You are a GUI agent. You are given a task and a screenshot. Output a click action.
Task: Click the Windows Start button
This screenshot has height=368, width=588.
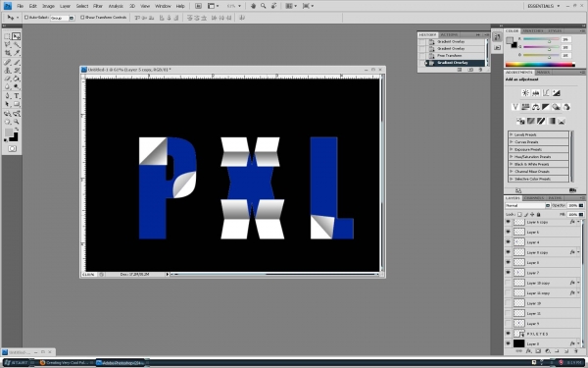click(x=16, y=363)
